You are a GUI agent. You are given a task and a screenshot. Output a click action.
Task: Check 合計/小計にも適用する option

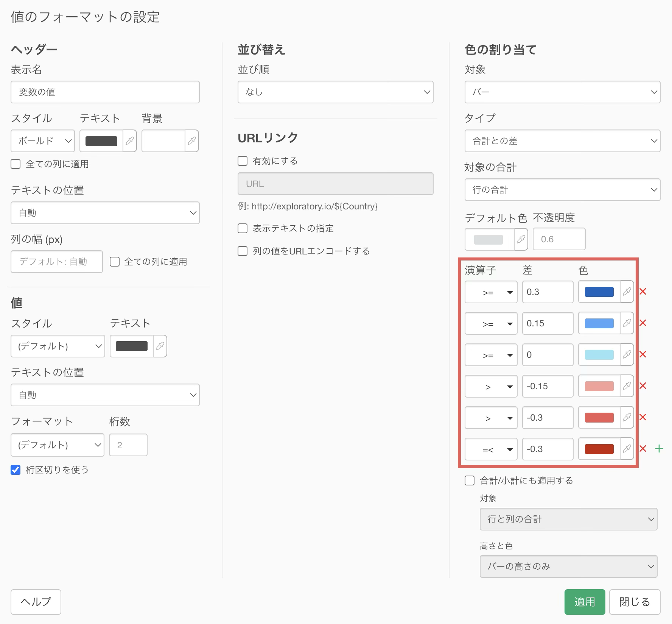[470, 480]
